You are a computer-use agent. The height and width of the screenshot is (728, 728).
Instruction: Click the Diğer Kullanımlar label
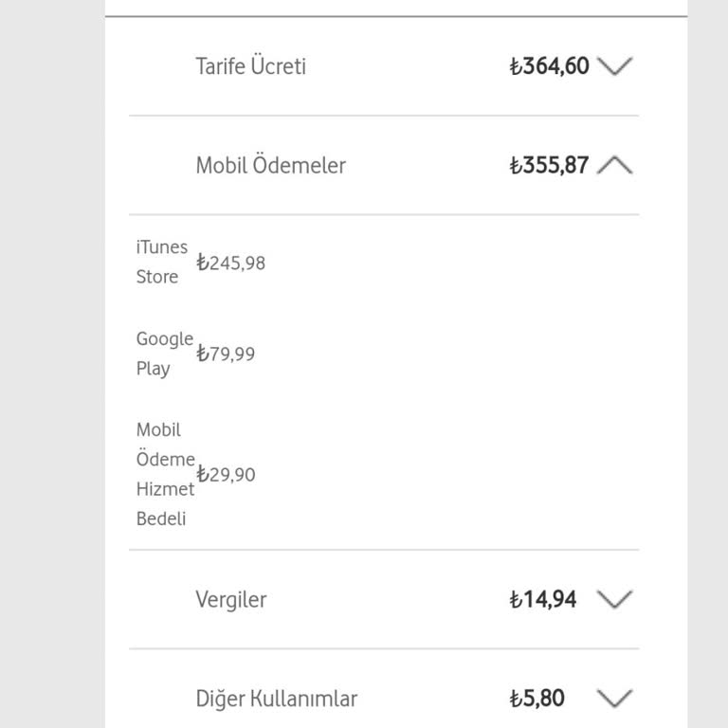point(276,699)
